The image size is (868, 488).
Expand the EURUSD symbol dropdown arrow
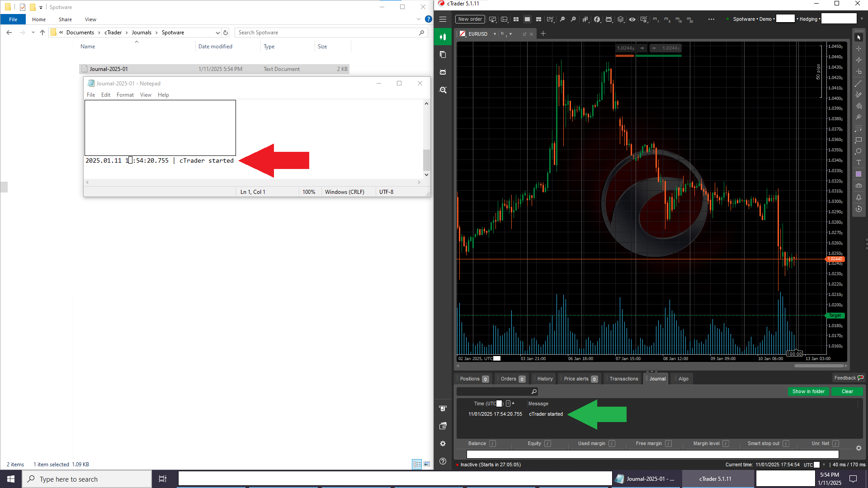click(x=495, y=34)
